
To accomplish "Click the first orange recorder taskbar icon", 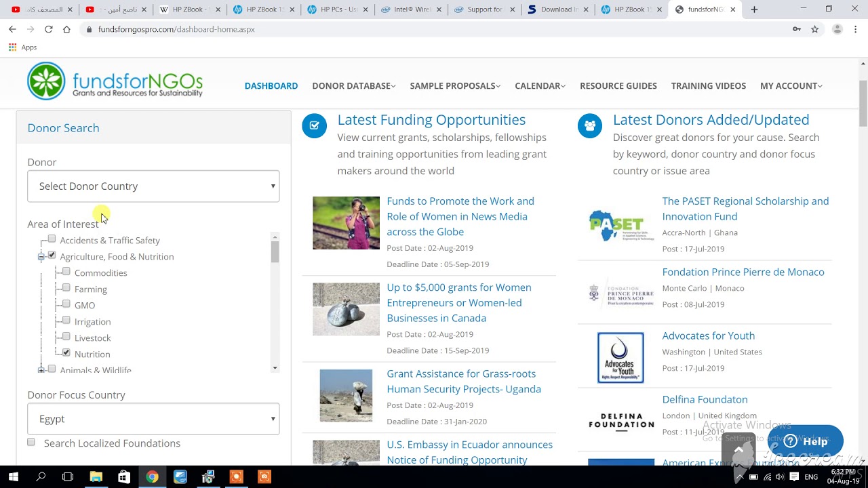I will pos(236,477).
